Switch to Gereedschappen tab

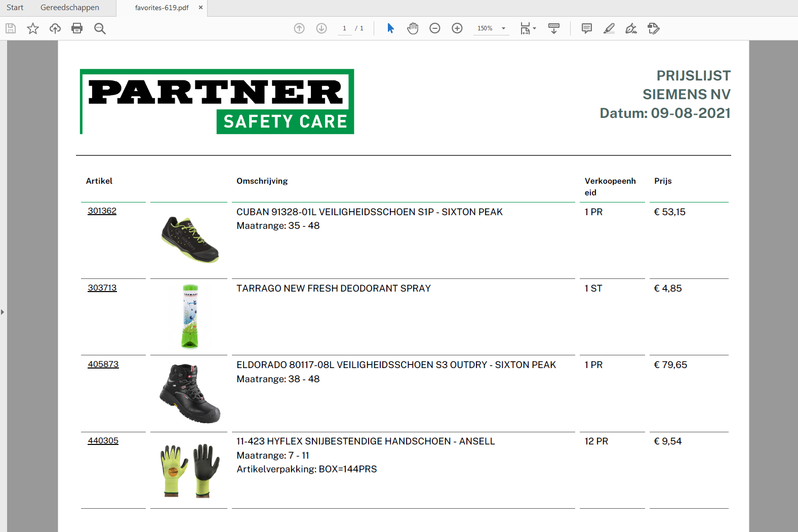pos(70,8)
